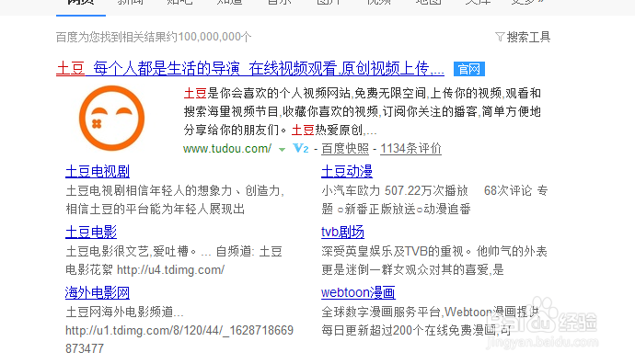Open 搜索工具 search tools
This screenshot has width=635, height=364.
pos(528,37)
